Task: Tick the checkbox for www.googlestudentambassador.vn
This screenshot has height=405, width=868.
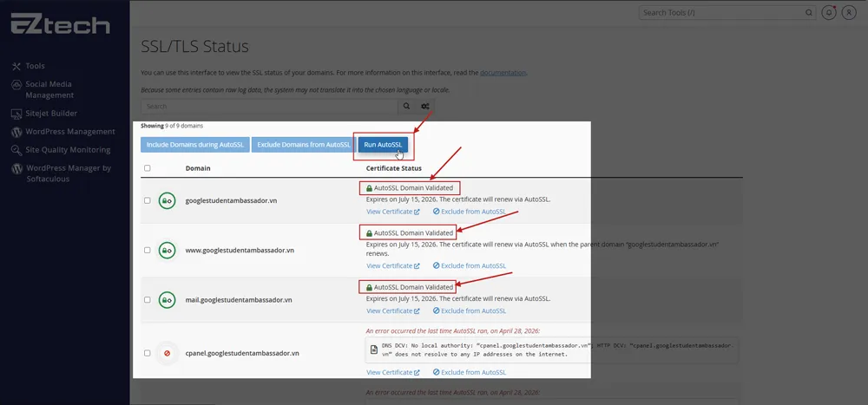Action: point(147,250)
